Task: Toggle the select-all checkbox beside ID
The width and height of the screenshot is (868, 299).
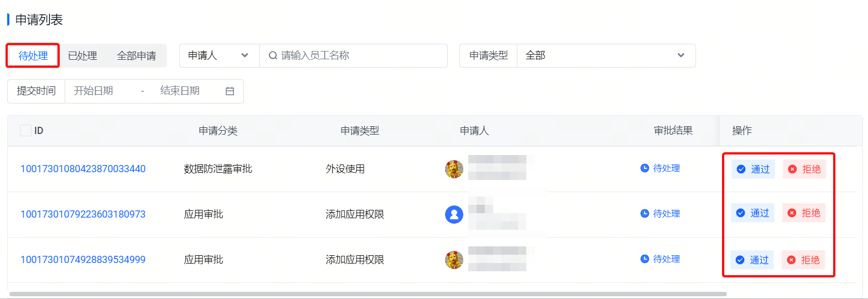Action: pyautogui.click(x=25, y=131)
